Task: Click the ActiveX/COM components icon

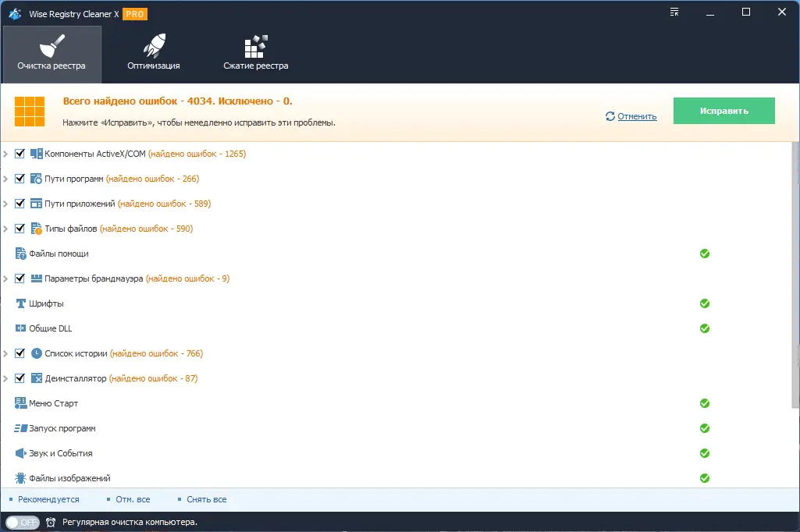Action: click(x=36, y=154)
